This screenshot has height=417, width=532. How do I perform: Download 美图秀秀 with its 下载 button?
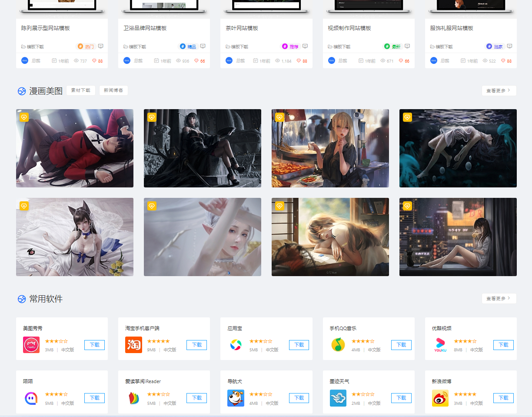pos(94,345)
